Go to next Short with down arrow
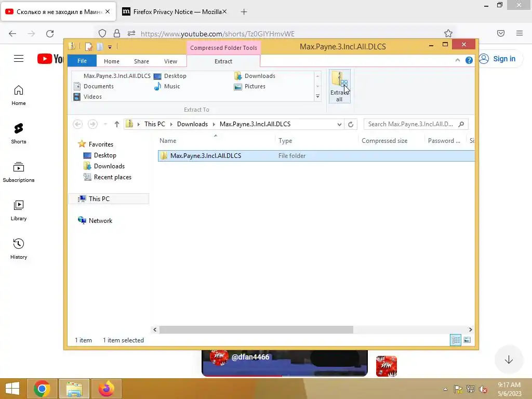 pyautogui.click(x=509, y=360)
